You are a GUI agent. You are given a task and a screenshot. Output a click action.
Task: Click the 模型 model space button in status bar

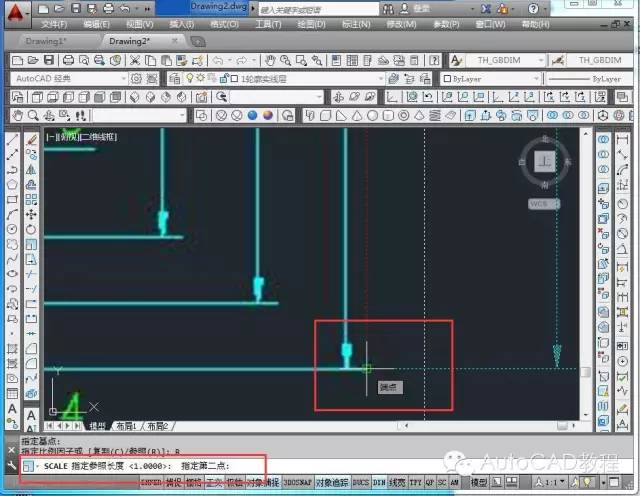tap(478, 482)
